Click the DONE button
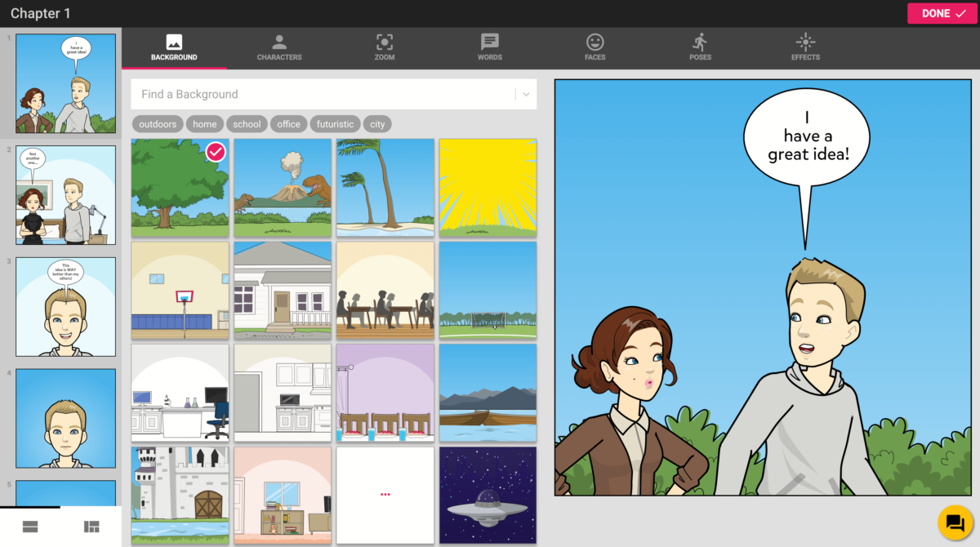The image size is (980, 547). [x=942, y=13]
